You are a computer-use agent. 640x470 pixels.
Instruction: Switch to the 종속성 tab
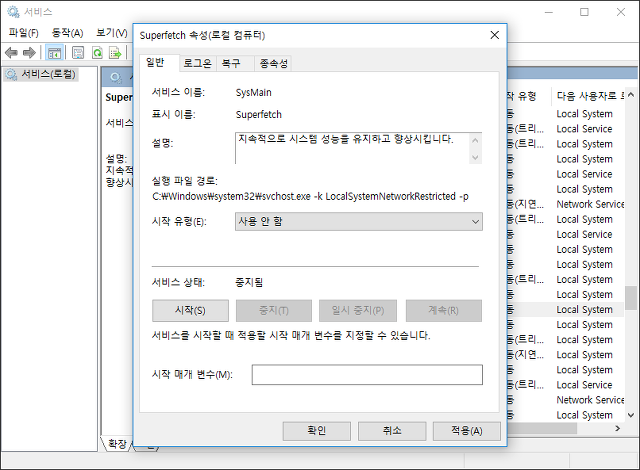(273, 63)
